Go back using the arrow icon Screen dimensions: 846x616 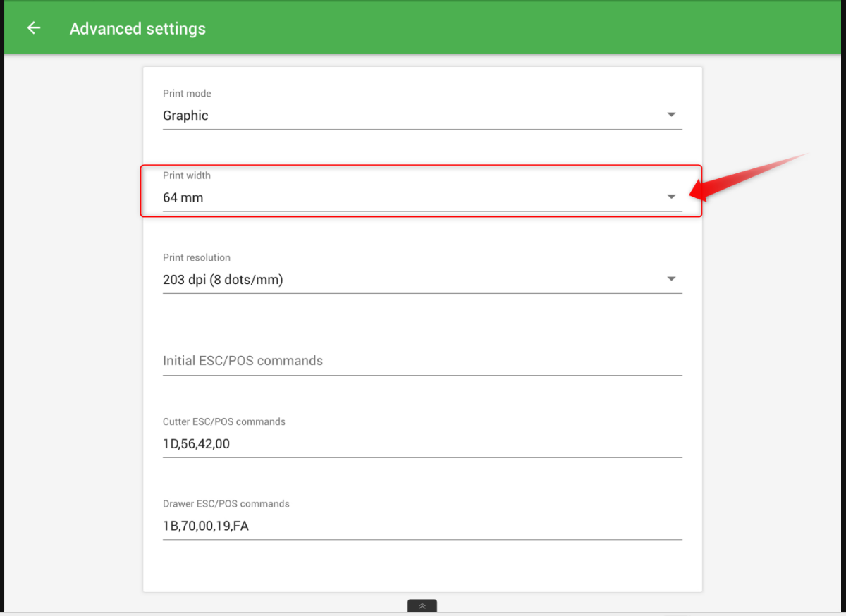click(x=33, y=28)
